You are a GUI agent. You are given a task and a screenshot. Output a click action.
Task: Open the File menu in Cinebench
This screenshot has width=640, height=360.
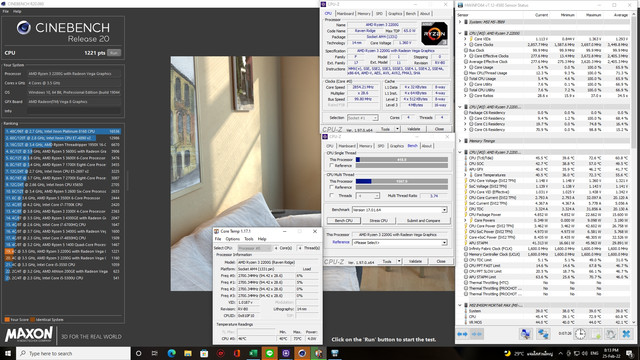pyautogui.click(x=6, y=11)
